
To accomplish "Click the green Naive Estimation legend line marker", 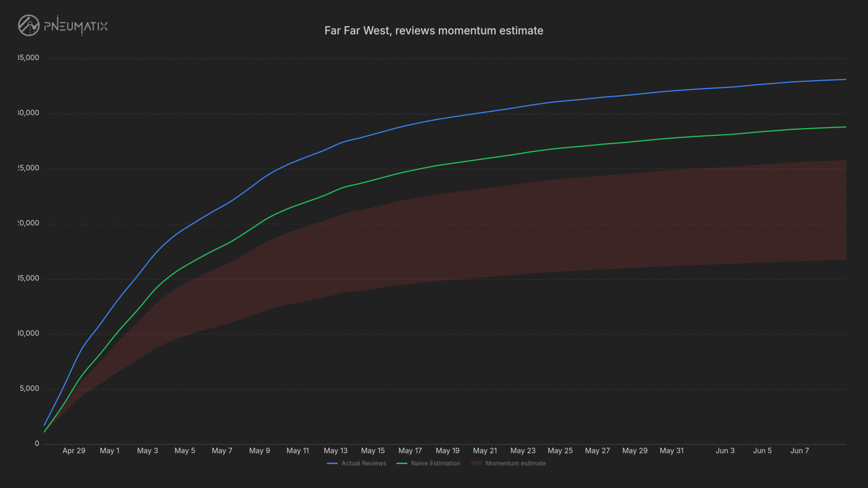I will (x=402, y=464).
